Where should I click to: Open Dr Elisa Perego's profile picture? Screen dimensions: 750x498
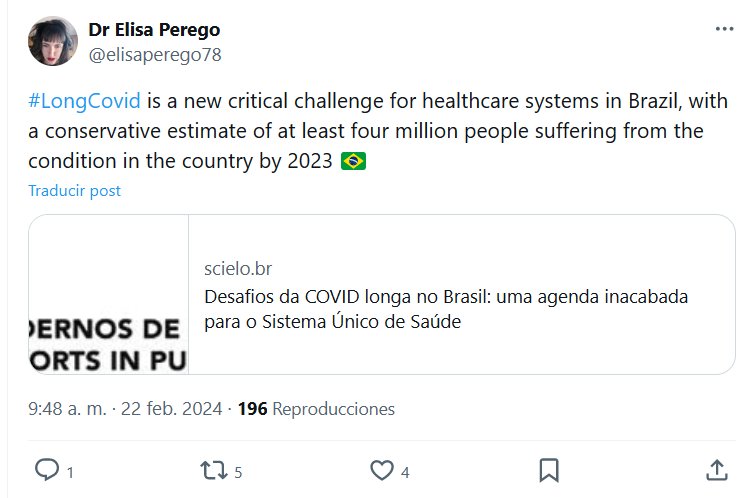tap(53, 41)
